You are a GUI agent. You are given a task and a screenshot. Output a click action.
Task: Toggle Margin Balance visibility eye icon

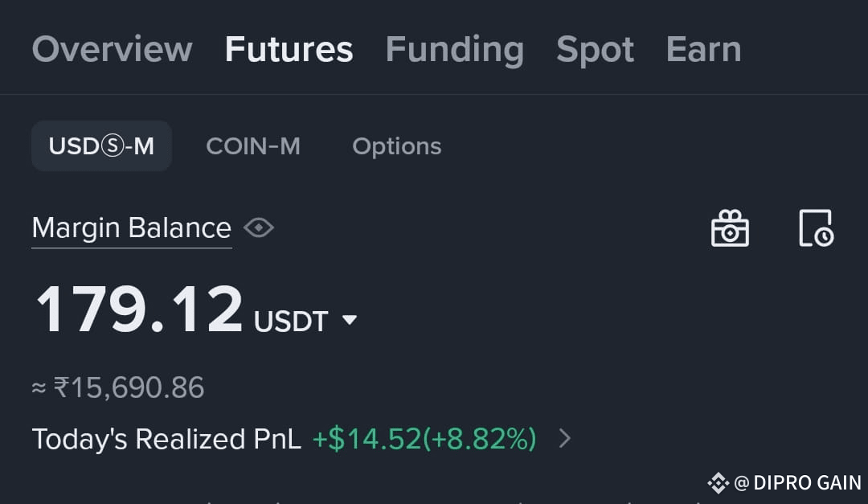pyautogui.click(x=259, y=227)
